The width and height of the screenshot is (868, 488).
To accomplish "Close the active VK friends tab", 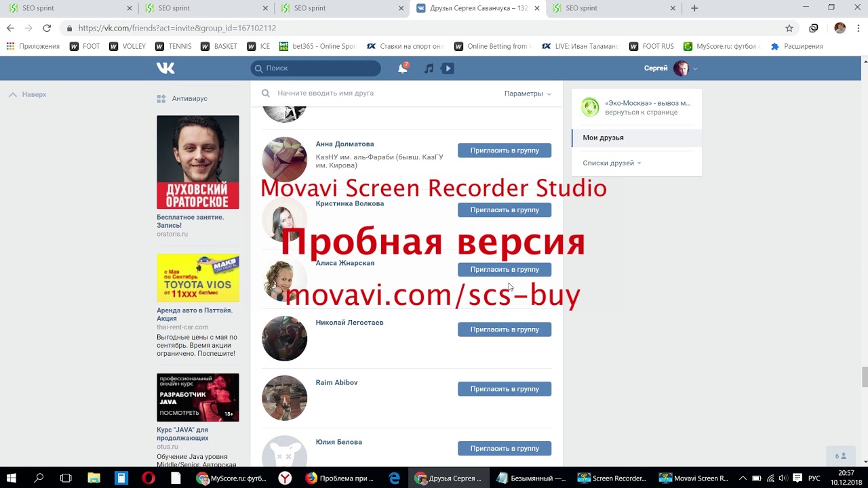I will [x=537, y=8].
